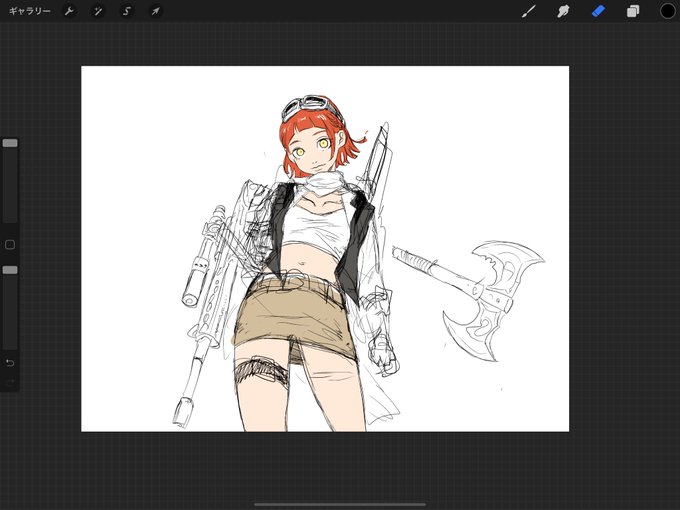
Task: Open the Adjustments magic wand menu
Action: [x=98, y=11]
